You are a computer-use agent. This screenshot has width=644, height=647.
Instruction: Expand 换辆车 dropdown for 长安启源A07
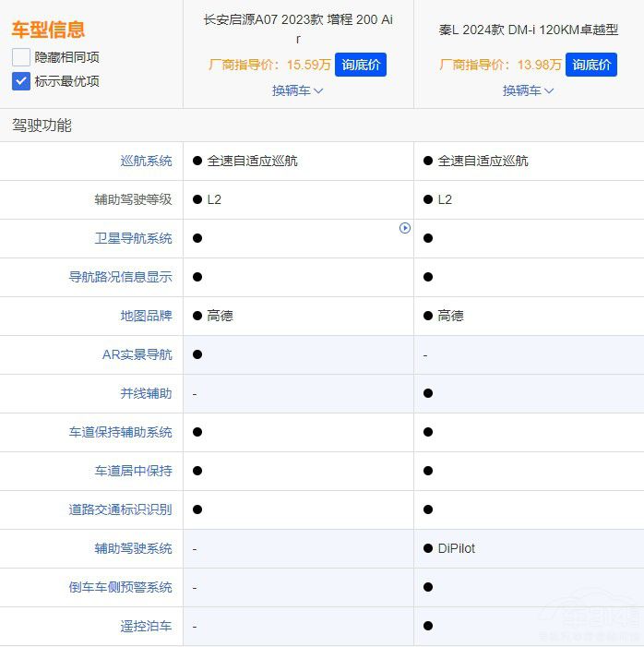pyautogui.click(x=297, y=90)
